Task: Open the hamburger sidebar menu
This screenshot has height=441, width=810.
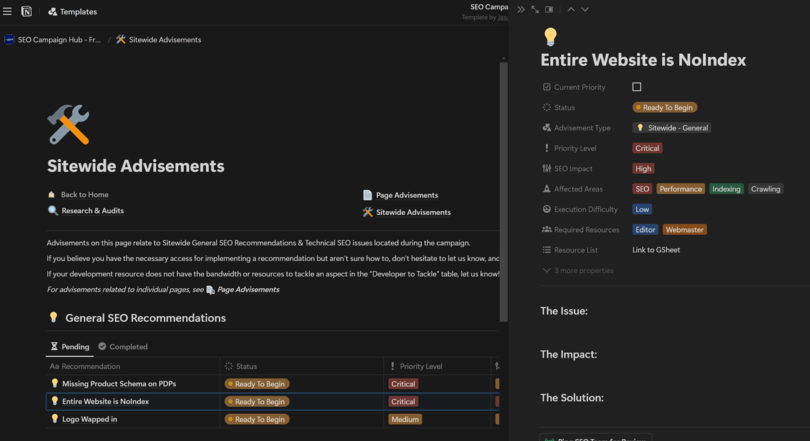Action: coord(8,12)
